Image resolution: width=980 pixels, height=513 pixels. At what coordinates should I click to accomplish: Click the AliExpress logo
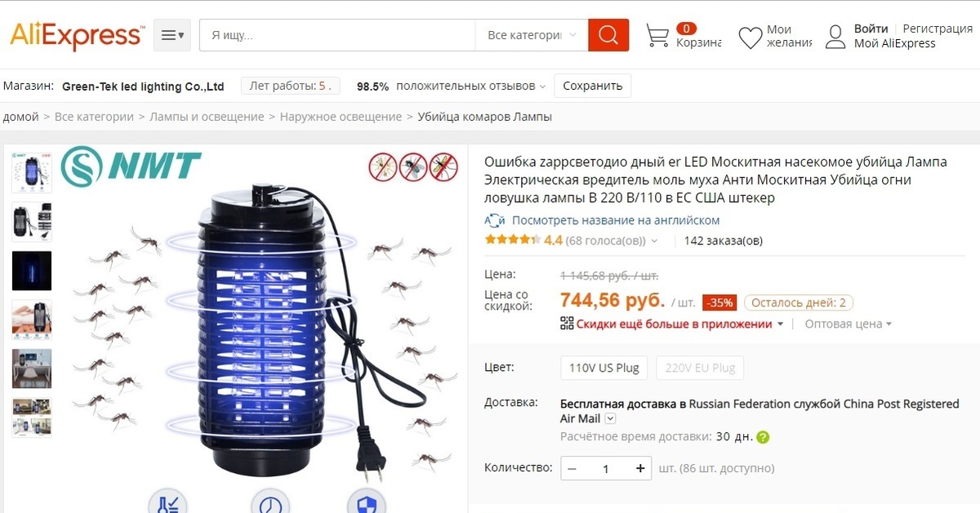click(x=78, y=36)
